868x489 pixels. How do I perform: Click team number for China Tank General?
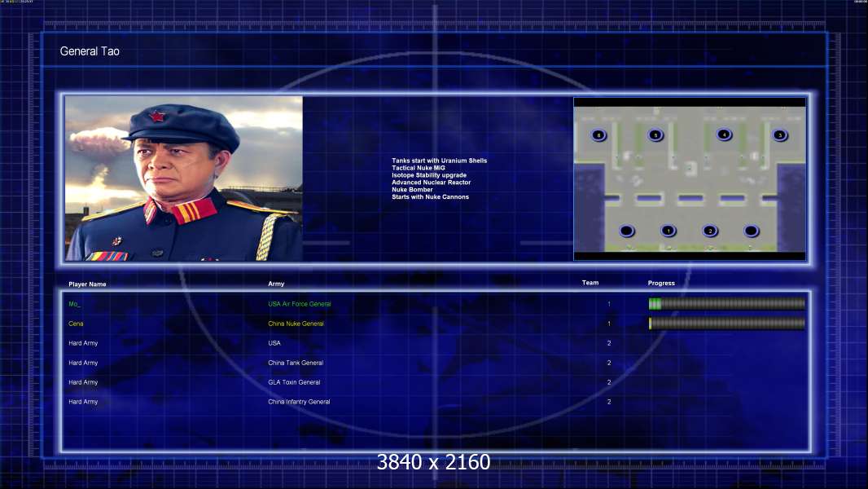click(x=609, y=363)
